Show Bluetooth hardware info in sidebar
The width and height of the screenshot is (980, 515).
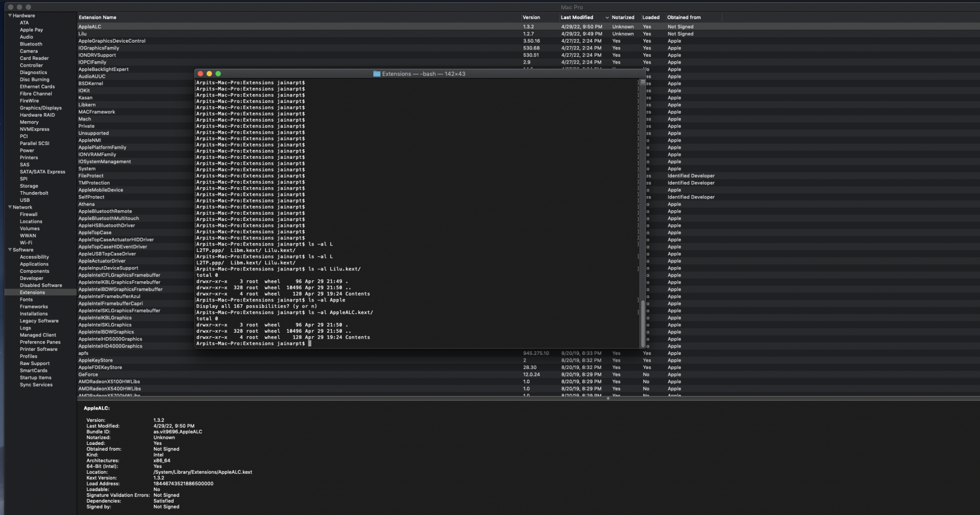31,44
